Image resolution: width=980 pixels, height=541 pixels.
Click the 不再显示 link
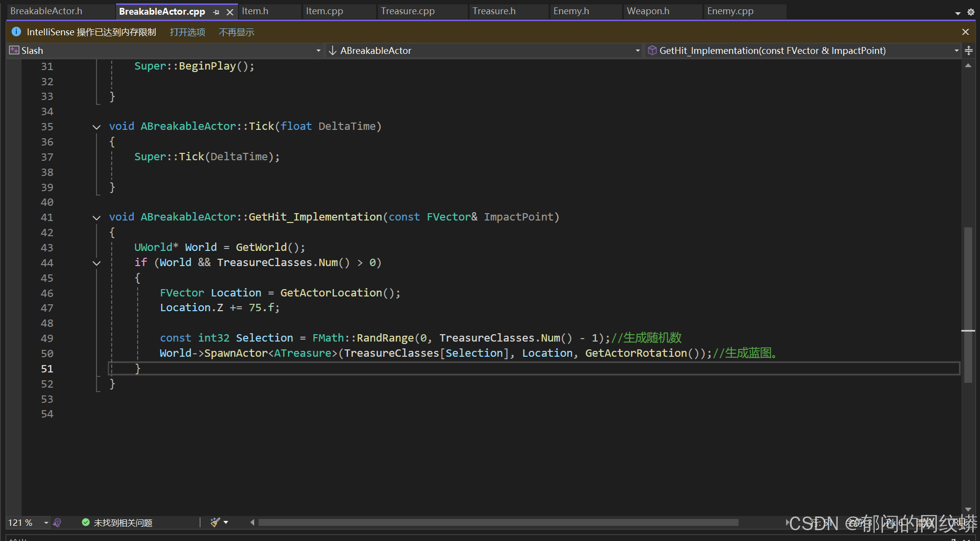(x=236, y=32)
